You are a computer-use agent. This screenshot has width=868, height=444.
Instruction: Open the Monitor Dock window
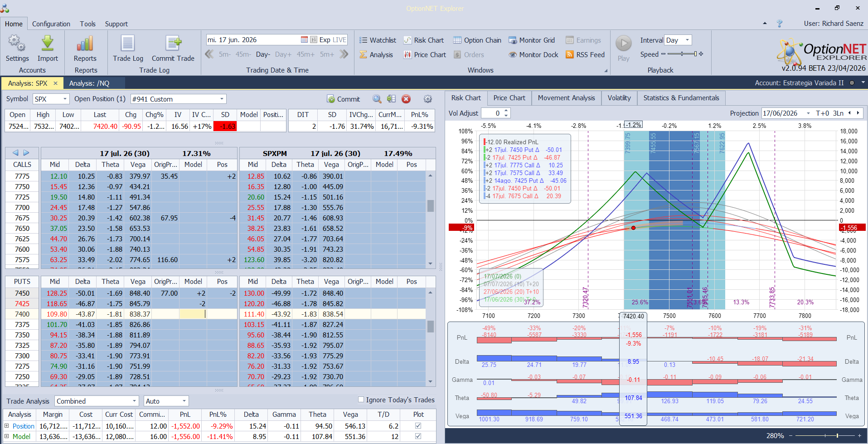click(x=533, y=54)
